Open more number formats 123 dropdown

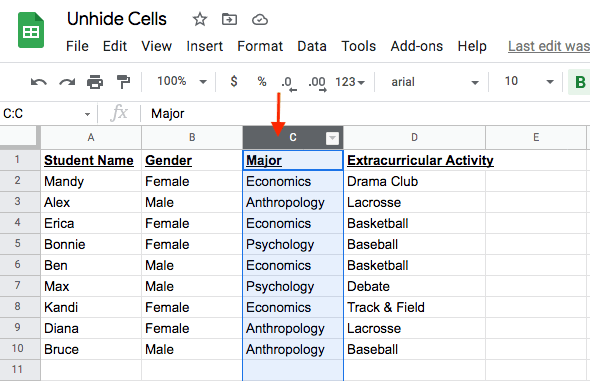[350, 82]
